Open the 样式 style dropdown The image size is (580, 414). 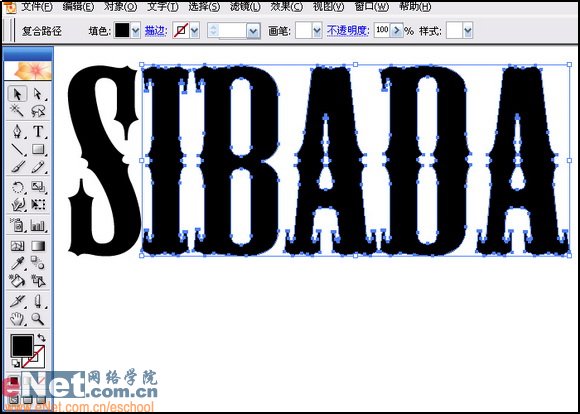(x=468, y=31)
